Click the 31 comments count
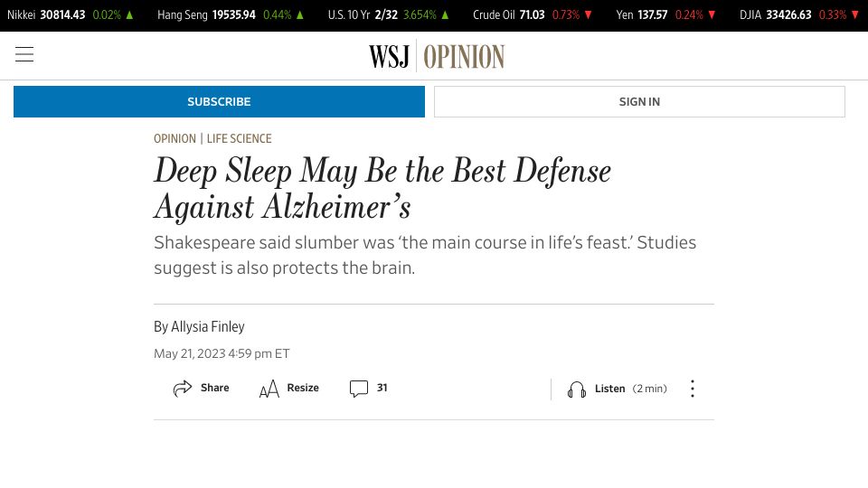Screen dimensions: 868x488 382,388
